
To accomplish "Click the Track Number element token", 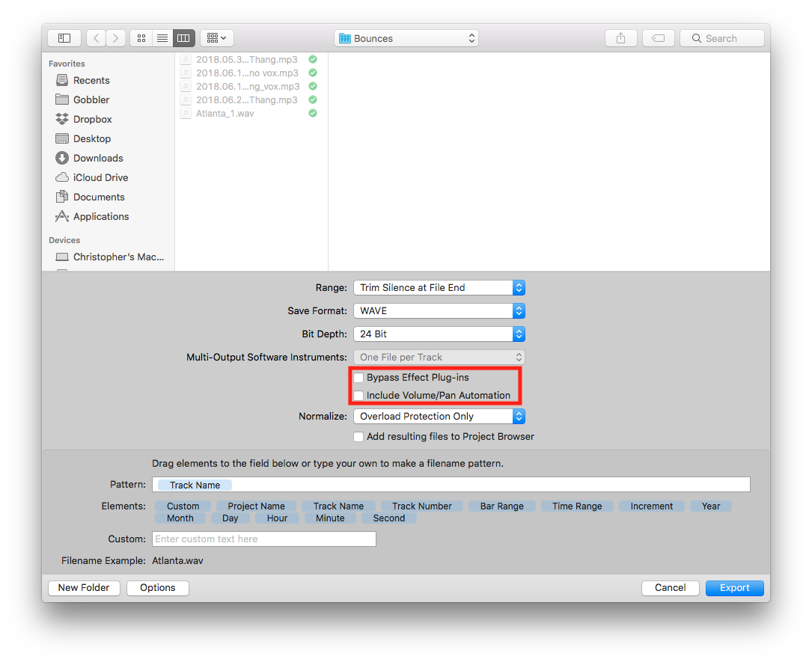I will [422, 506].
